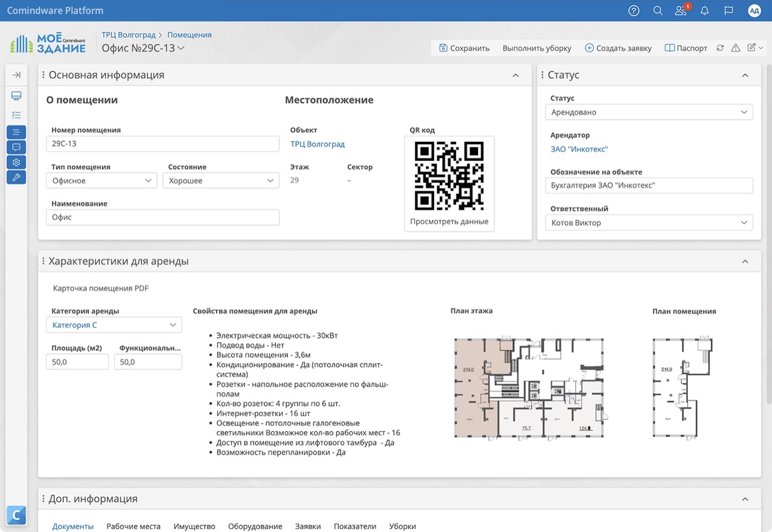
Task: Open the users icon with red badge
Action: [682, 10]
